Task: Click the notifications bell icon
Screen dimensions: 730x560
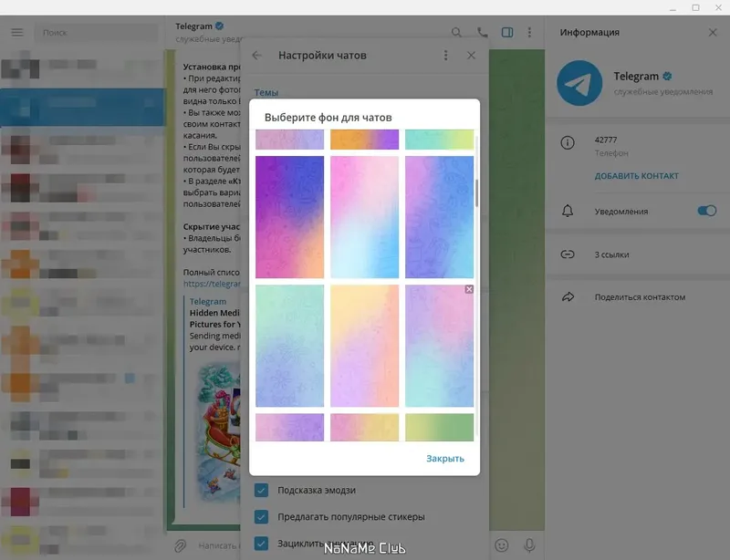Action: pyautogui.click(x=567, y=211)
